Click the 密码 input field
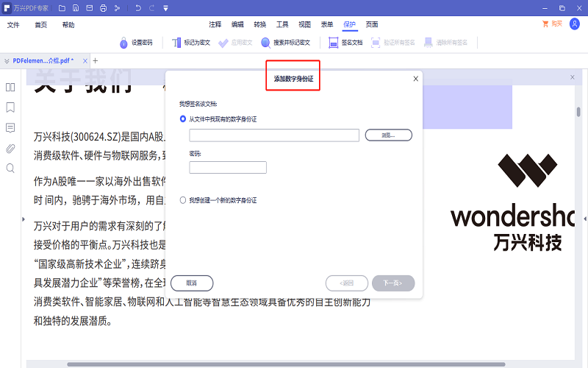Viewport: 588px width, 368px height. click(x=228, y=168)
